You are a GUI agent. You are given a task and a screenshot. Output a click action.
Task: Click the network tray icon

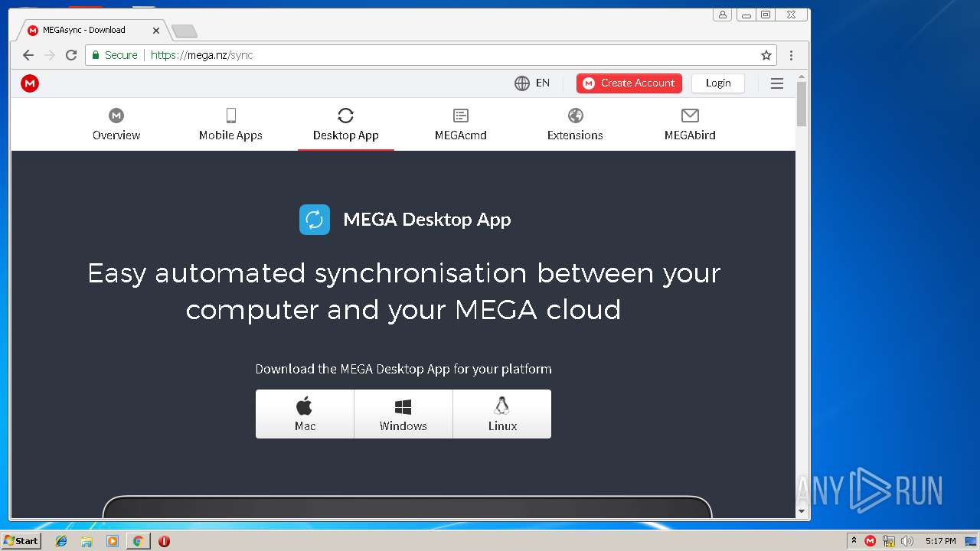tap(889, 541)
